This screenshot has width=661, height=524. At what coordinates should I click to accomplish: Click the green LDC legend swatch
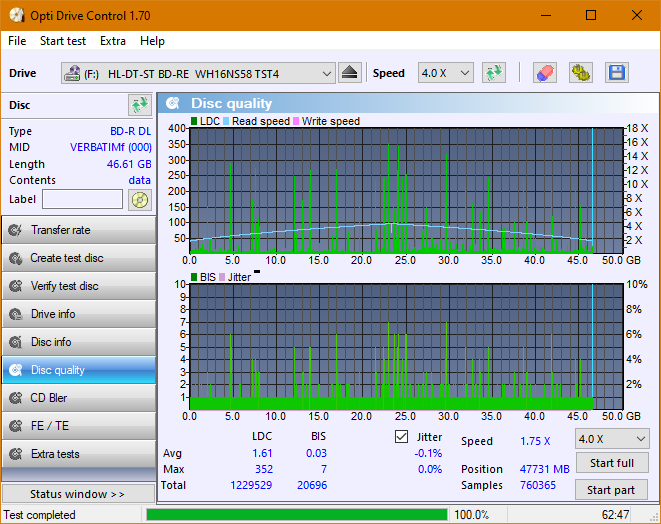(x=194, y=121)
